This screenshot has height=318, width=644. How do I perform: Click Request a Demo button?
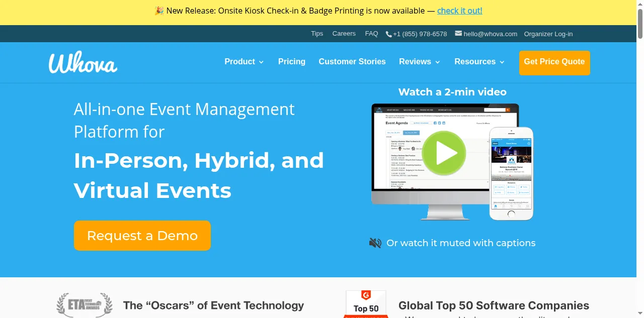tap(142, 236)
